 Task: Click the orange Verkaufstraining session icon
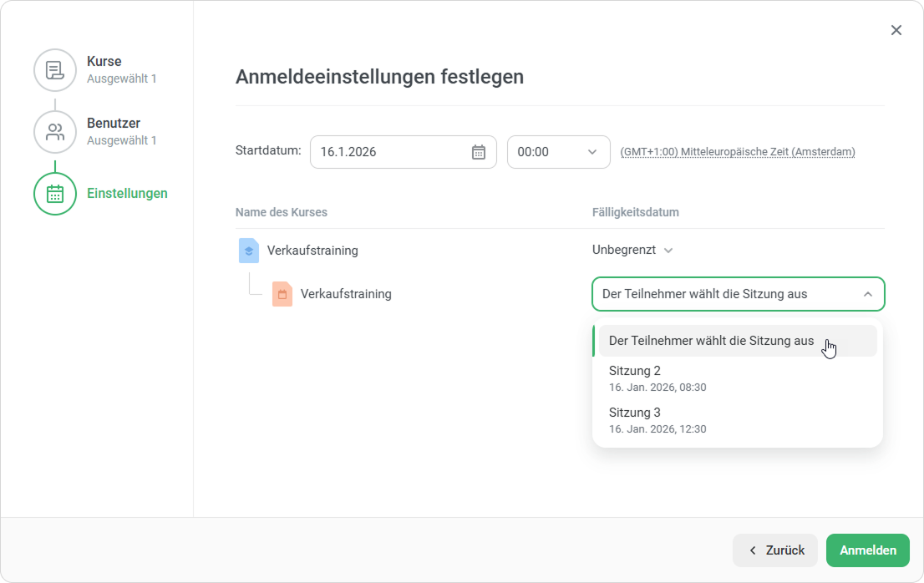click(x=282, y=294)
